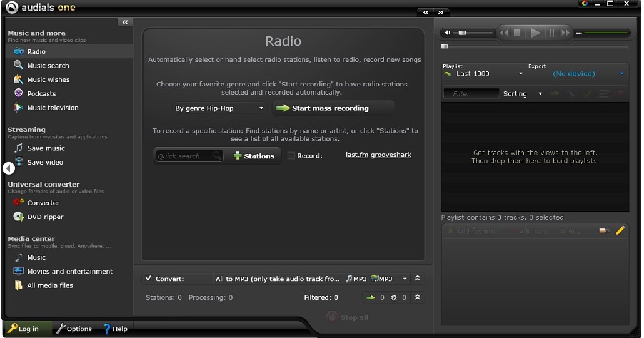Open the By genre Hip-Hop dropdown

click(219, 108)
